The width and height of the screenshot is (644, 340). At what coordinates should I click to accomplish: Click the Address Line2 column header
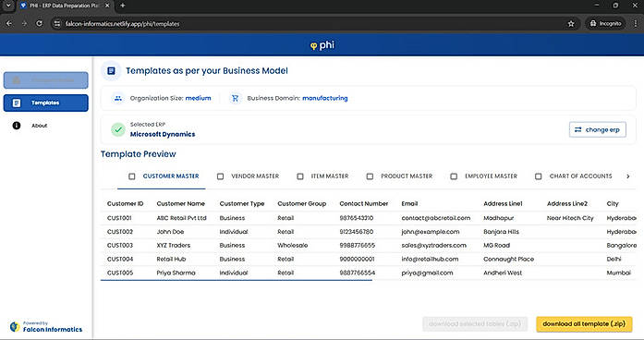567,203
